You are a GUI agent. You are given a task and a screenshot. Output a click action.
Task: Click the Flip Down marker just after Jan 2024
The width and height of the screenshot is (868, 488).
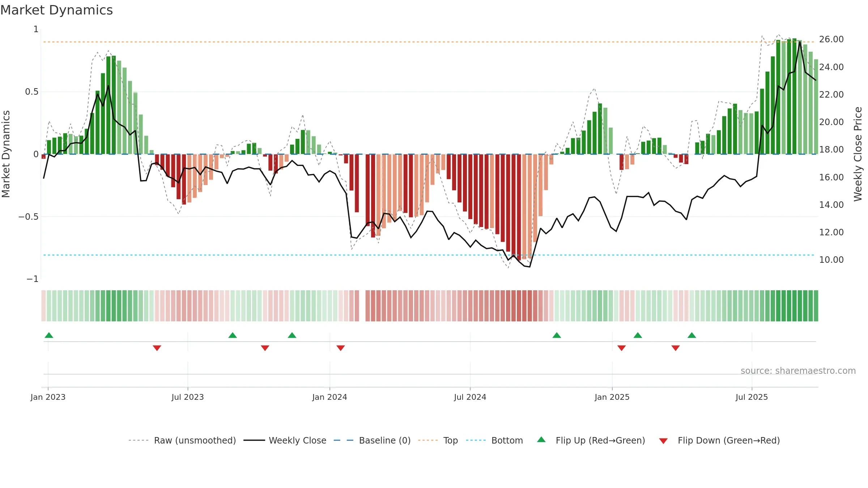click(341, 348)
